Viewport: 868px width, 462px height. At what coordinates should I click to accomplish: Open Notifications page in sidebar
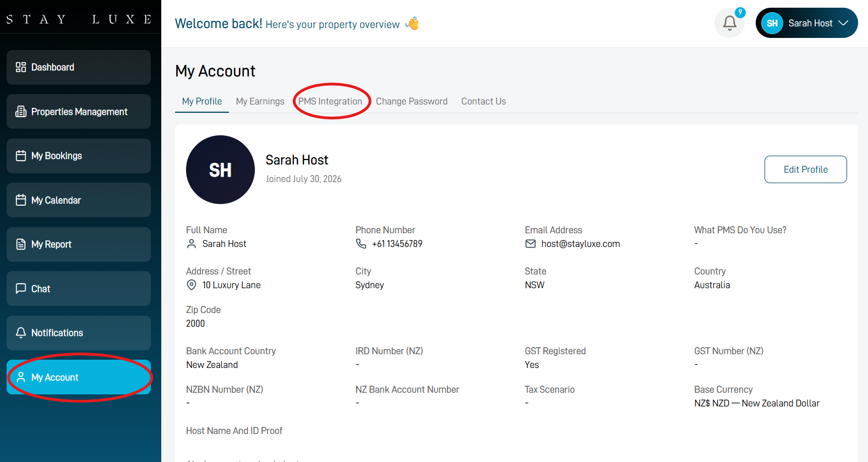pyautogui.click(x=79, y=333)
